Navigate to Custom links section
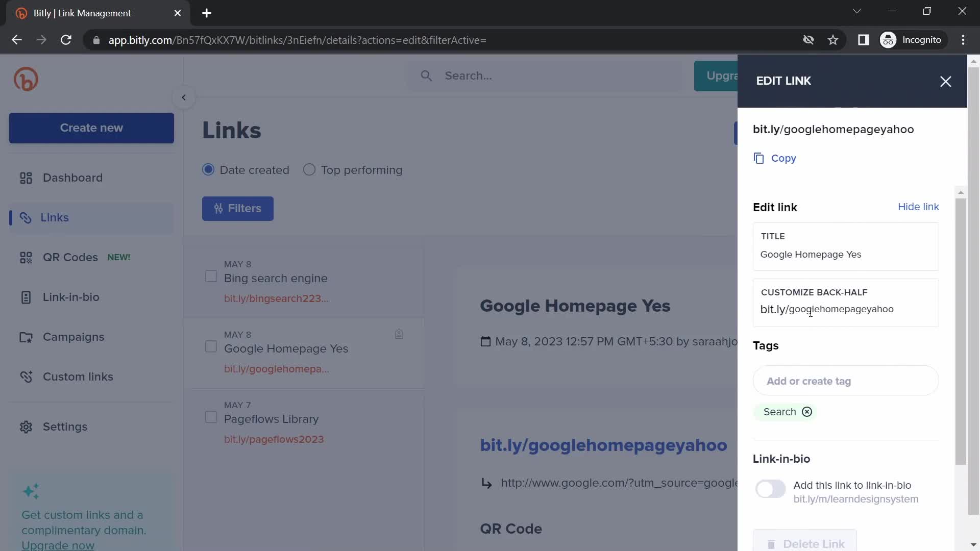The image size is (980, 551). coord(78,377)
